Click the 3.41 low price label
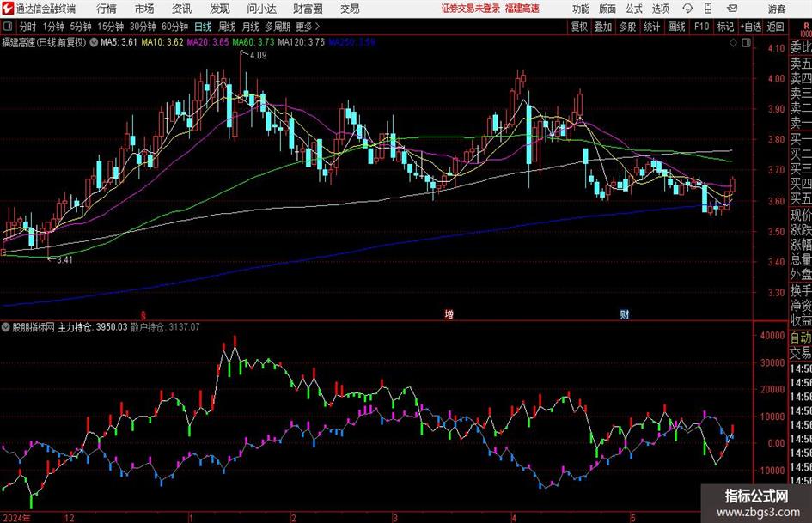The image size is (812, 523). click(64, 260)
